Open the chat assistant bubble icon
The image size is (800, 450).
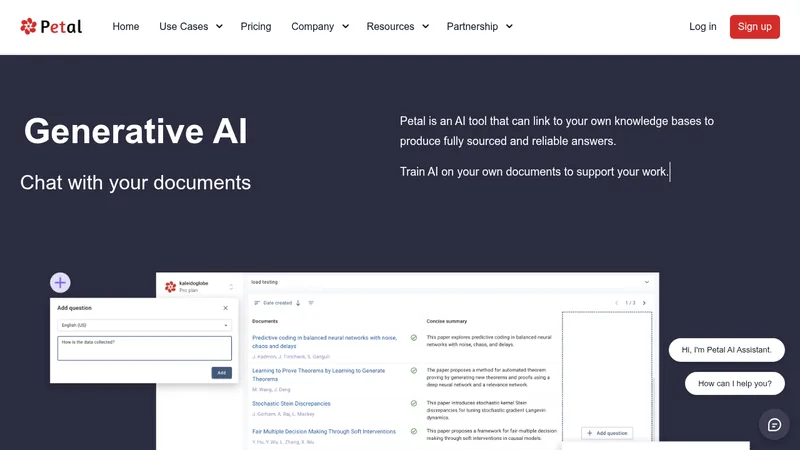(774, 424)
